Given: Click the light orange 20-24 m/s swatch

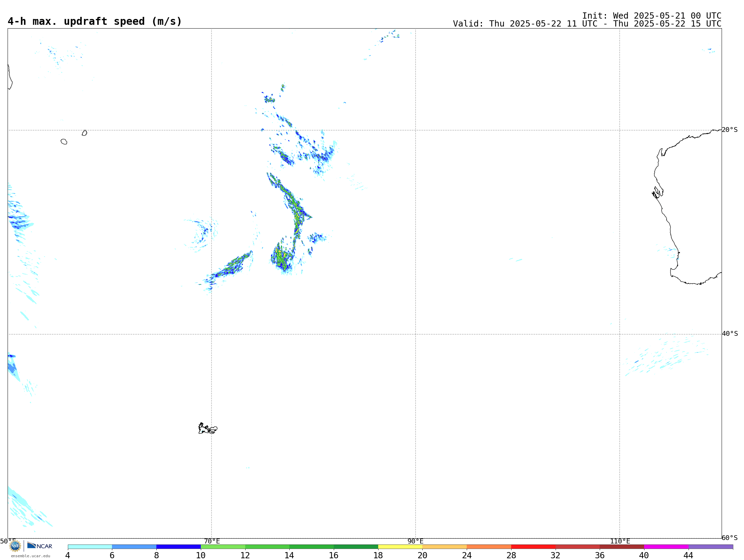Looking at the screenshot, I should point(445,547).
